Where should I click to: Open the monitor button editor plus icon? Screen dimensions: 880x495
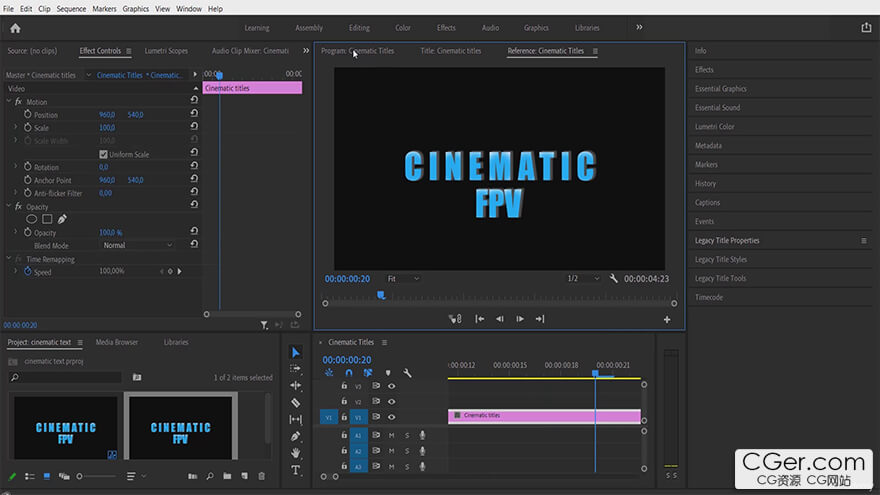[x=667, y=319]
